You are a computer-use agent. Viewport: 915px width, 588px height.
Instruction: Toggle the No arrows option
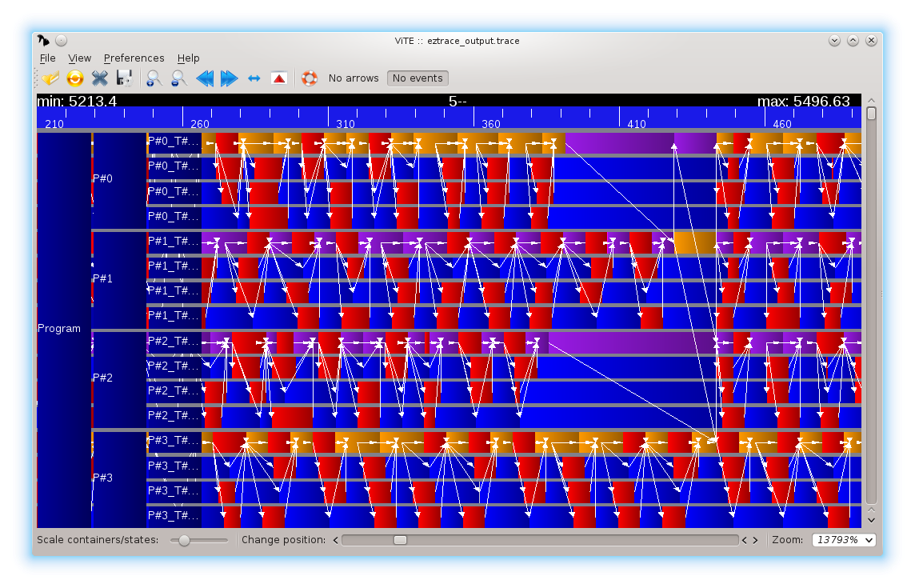pyautogui.click(x=354, y=78)
